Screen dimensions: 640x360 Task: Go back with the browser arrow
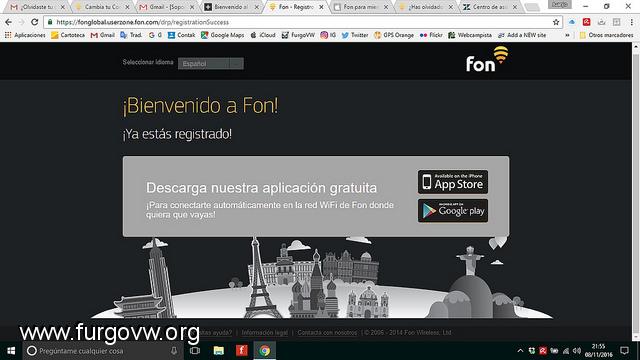[9, 22]
